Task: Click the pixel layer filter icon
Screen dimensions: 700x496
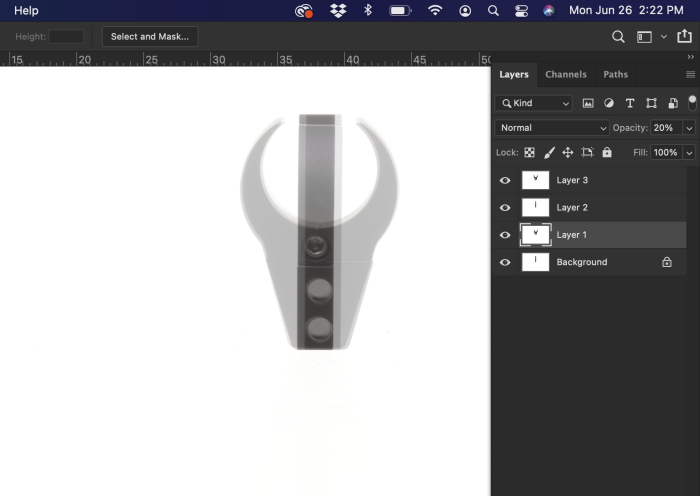Action: pos(588,103)
